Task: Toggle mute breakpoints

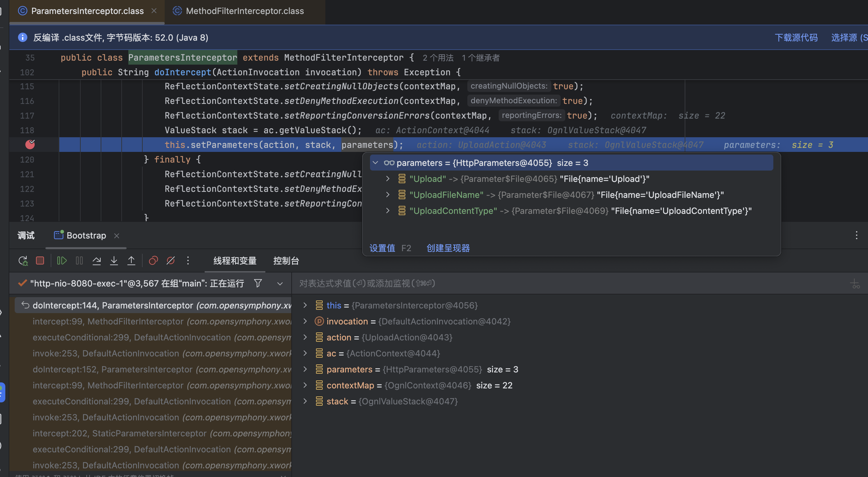Action: pyautogui.click(x=171, y=260)
